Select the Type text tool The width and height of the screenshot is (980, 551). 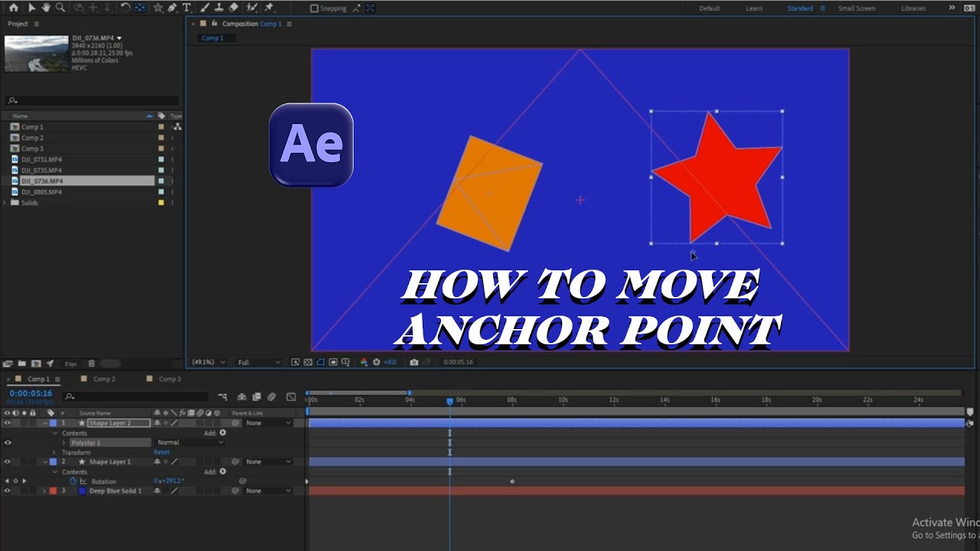coord(187,8)
